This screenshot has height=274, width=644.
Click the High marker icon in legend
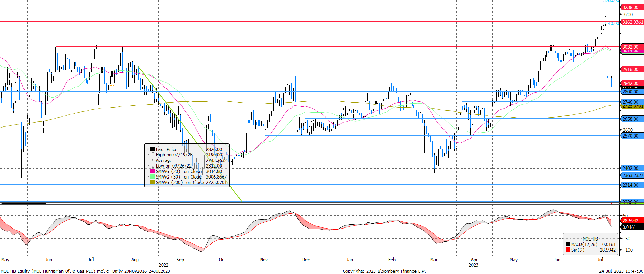(x=153, y=155)
